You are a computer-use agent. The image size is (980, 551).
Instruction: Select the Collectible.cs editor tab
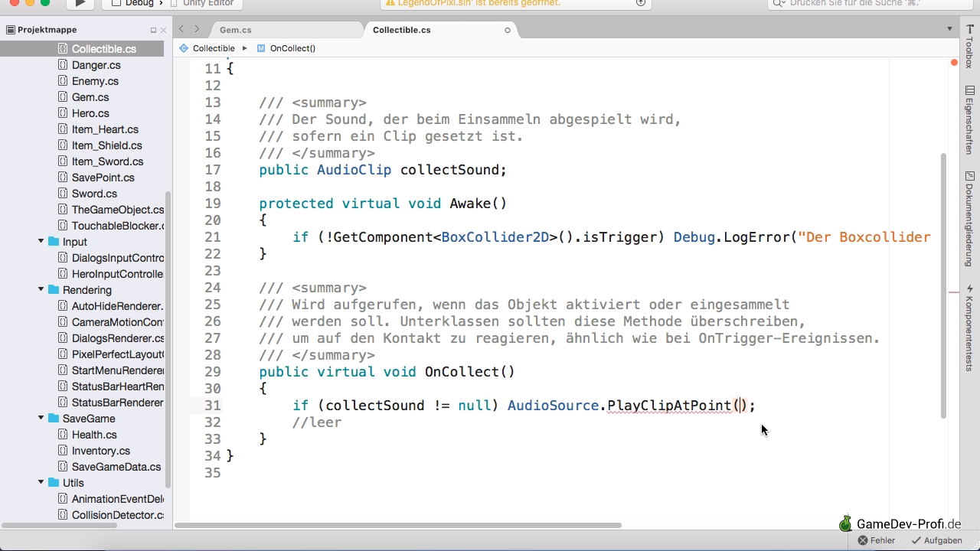pyautogui.click(x=401, y=30)
